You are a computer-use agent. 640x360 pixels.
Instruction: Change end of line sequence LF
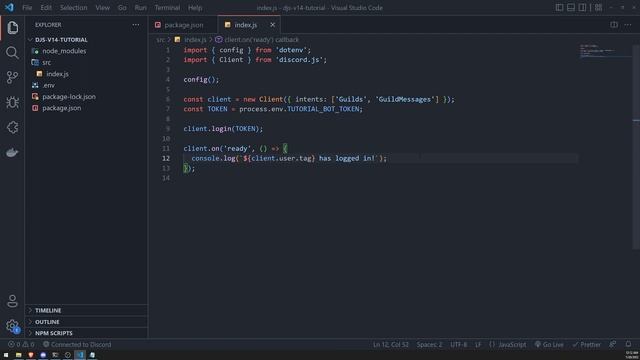pos(478,344)
